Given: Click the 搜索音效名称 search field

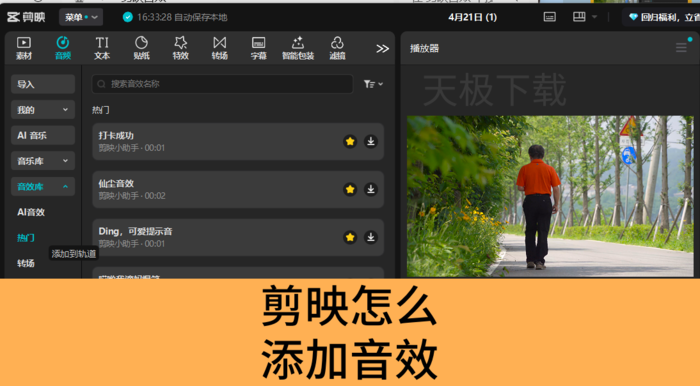Looking at the screenshot, I should pos(222,84).
